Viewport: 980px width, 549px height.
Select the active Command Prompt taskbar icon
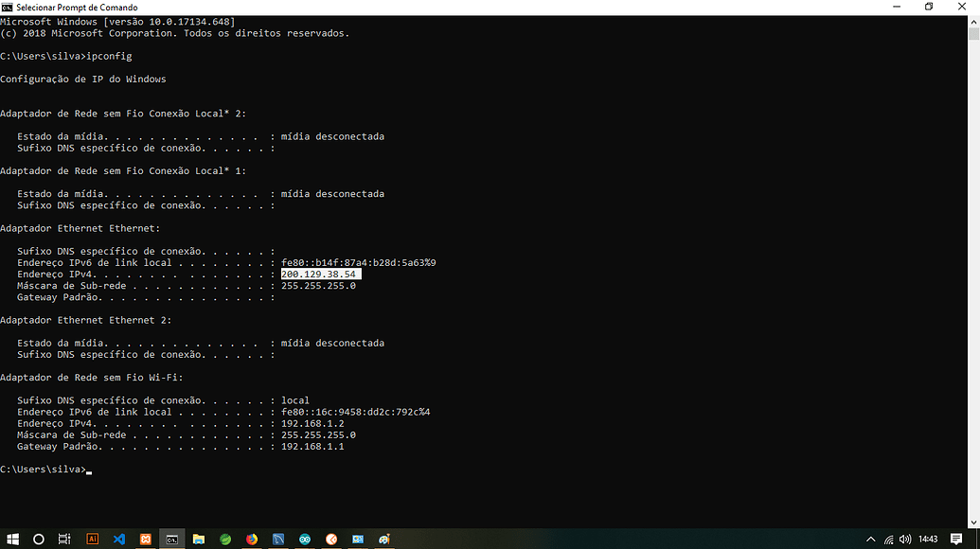171,538
